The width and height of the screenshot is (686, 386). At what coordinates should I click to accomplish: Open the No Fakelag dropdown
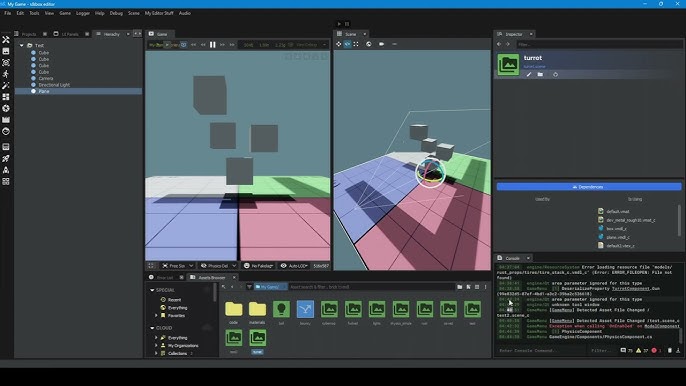point(259,266)
